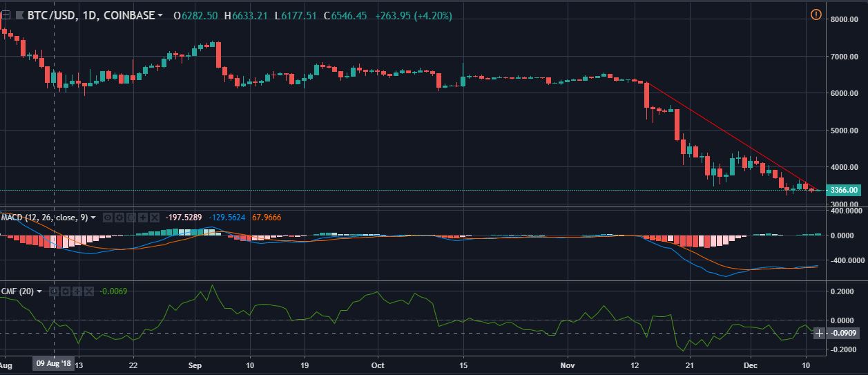Click the open price O6282.50
The image size is (868, 375).
(x=196, y=15)
